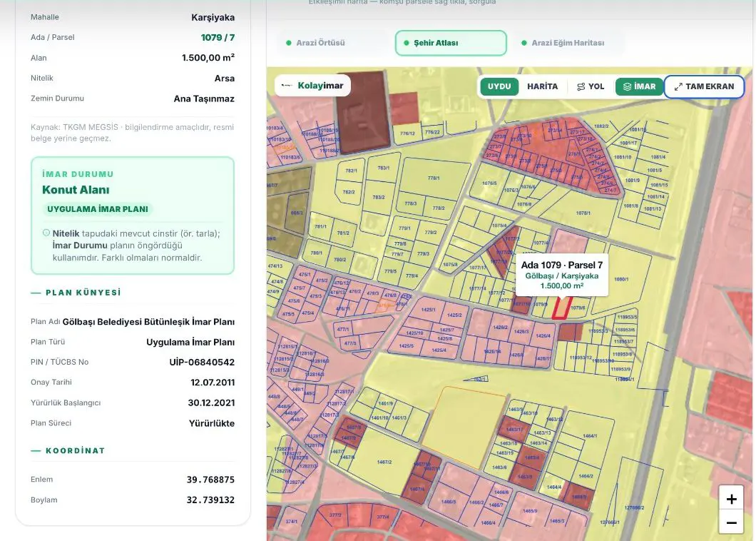Select parcel 1080/1 on the map
The width and height of the screenshot is (756, 541).
point(621,279)
